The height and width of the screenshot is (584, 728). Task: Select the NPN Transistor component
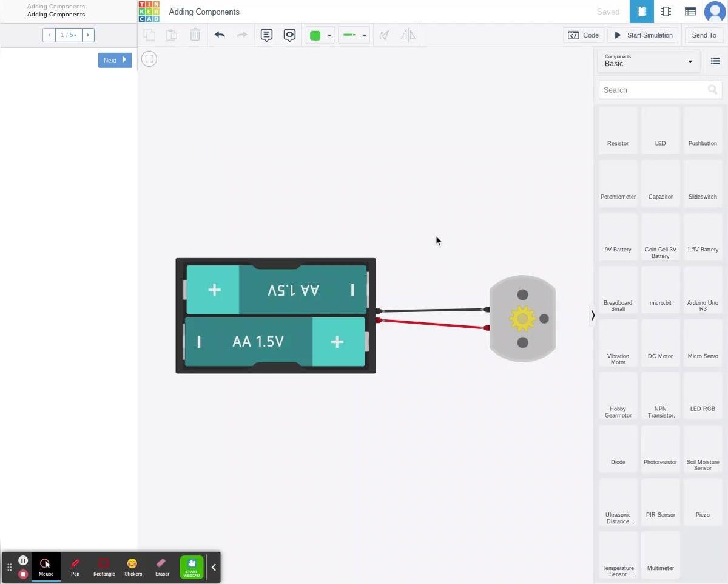point(660,396)
